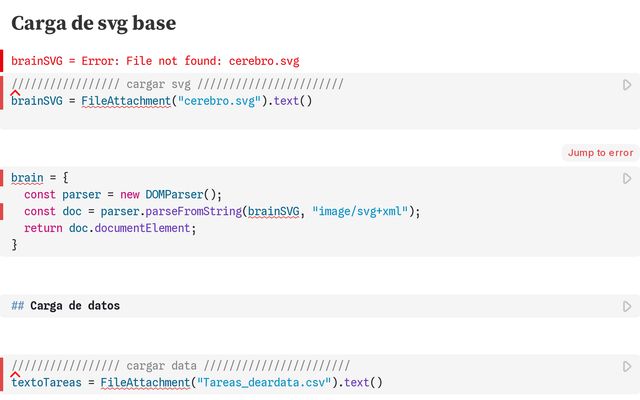Run the brain DOMParser cell

pos(627,178)
